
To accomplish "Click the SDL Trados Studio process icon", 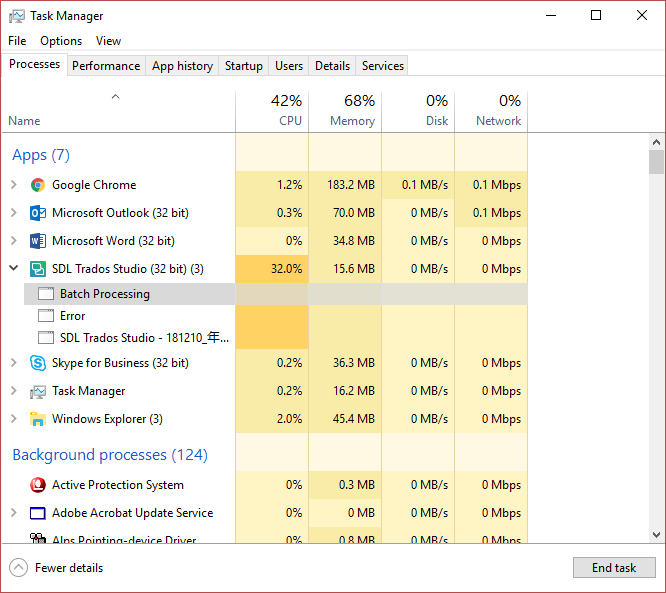I will point(38,269).
